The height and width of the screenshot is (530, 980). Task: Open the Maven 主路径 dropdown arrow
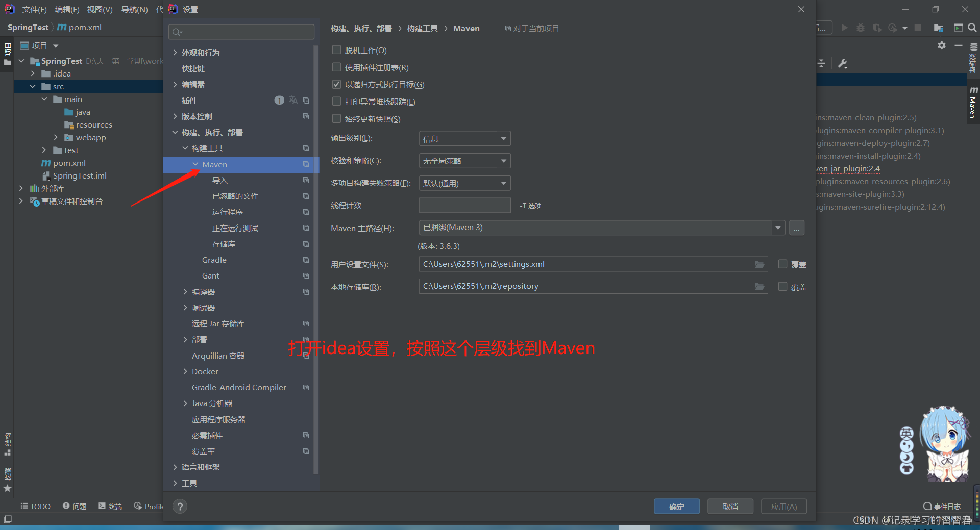click(x=778, y=228)
